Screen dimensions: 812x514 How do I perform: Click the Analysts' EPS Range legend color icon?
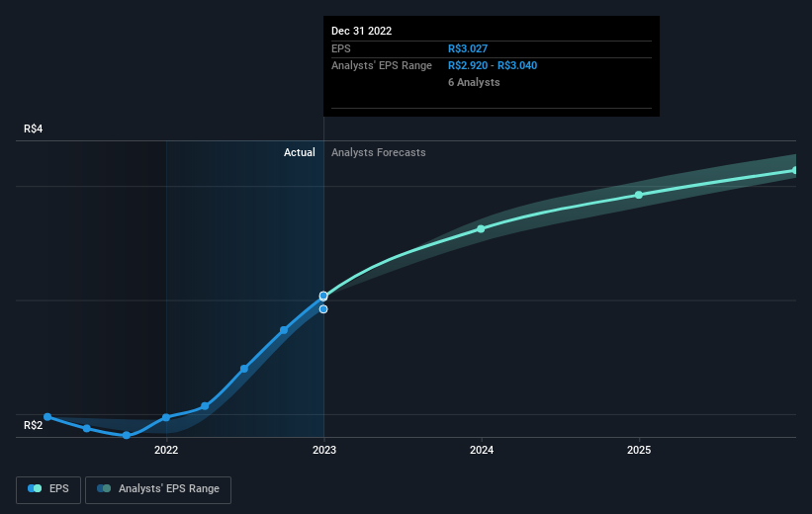point(104,488)
